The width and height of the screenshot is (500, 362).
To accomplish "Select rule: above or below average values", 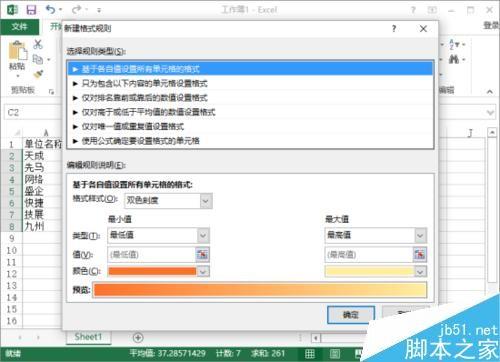I will click(x=250, y=112).
